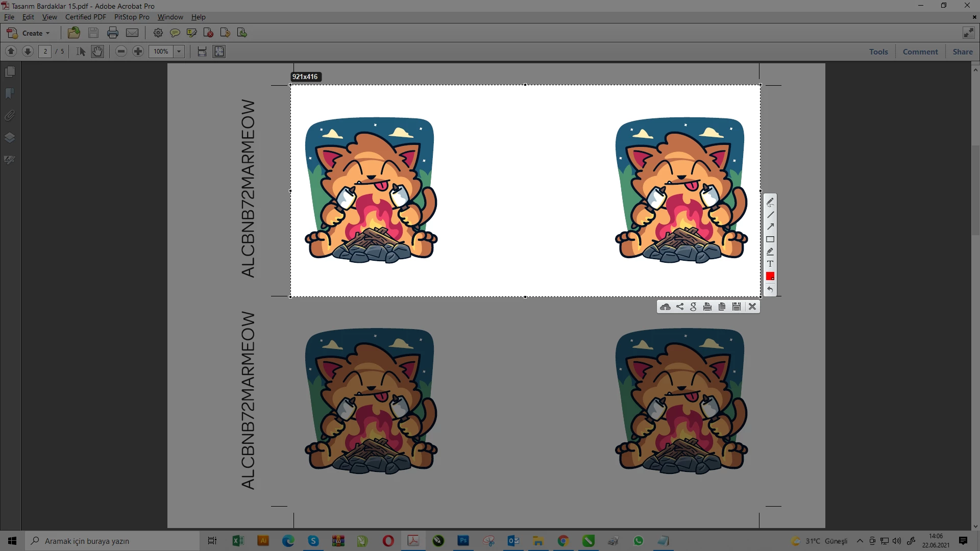Choose the rectangle shape tool
Viewport: 980px width, 551px height.
coord(770,239)
